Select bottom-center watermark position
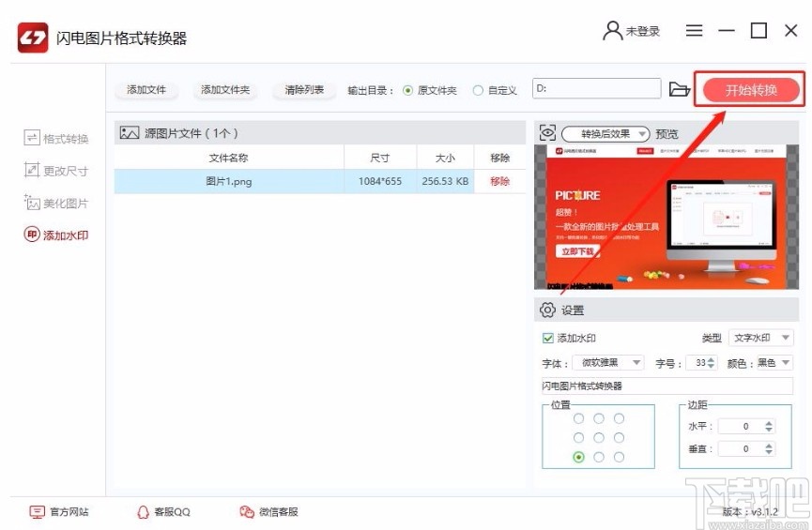812x530 pixels. point(599,457)
